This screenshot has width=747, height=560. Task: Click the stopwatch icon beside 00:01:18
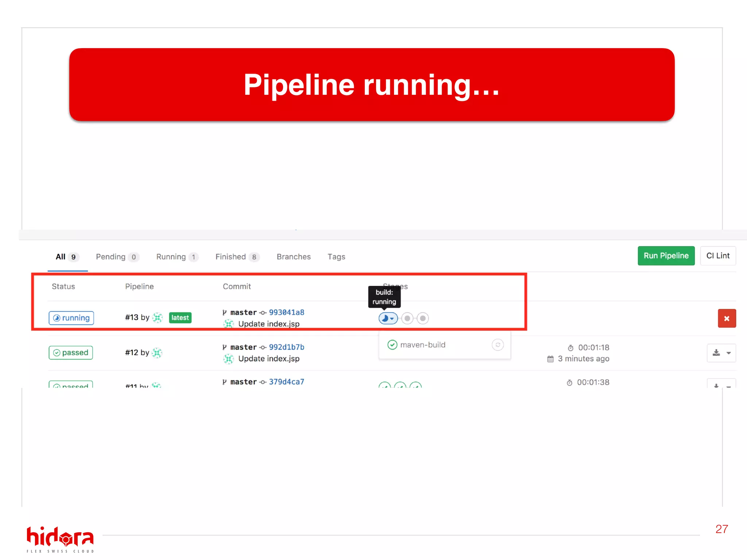[571, 348]
